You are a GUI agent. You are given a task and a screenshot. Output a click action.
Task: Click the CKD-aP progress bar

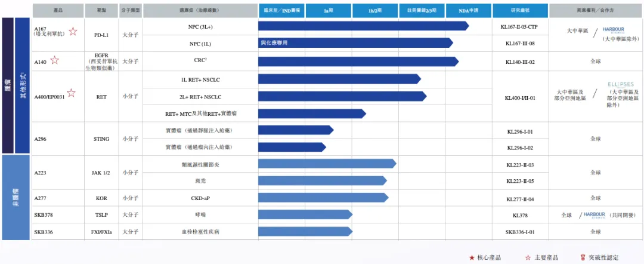coord(322,198)
